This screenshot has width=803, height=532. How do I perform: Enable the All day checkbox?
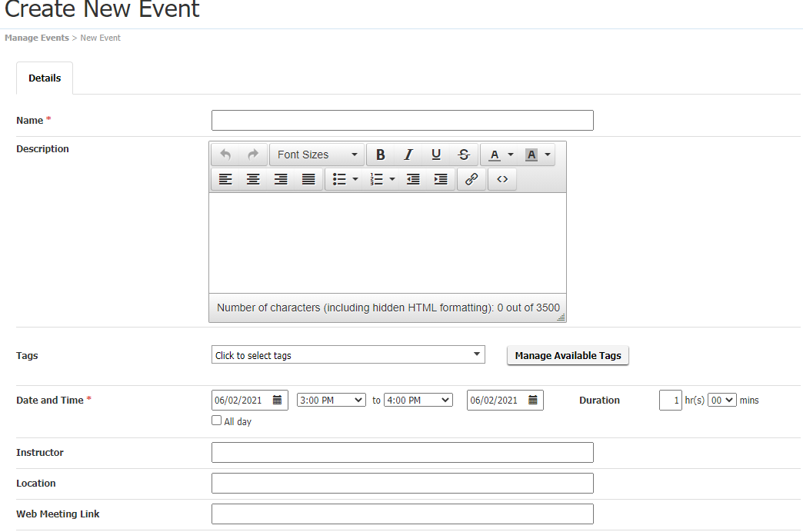(216, 420)
